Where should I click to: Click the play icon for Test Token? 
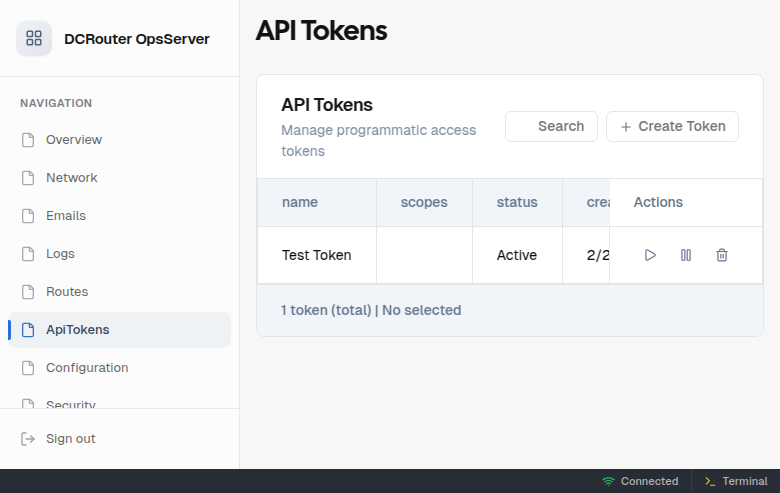pyautogui.click(x=650, y=255)
